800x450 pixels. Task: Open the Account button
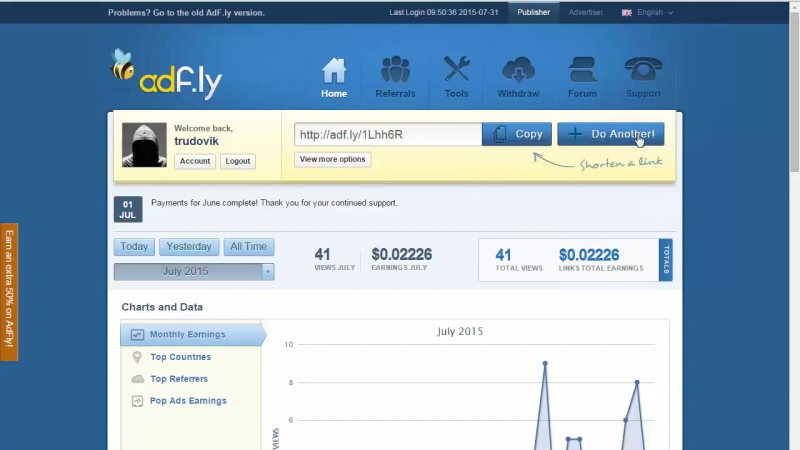click(194, 161)
